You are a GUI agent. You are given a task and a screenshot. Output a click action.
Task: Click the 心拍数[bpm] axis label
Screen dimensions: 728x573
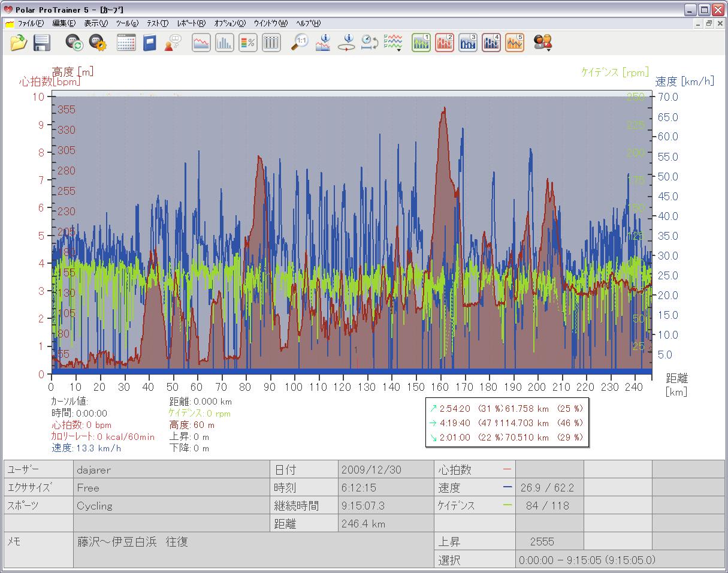tap(49, 82)
